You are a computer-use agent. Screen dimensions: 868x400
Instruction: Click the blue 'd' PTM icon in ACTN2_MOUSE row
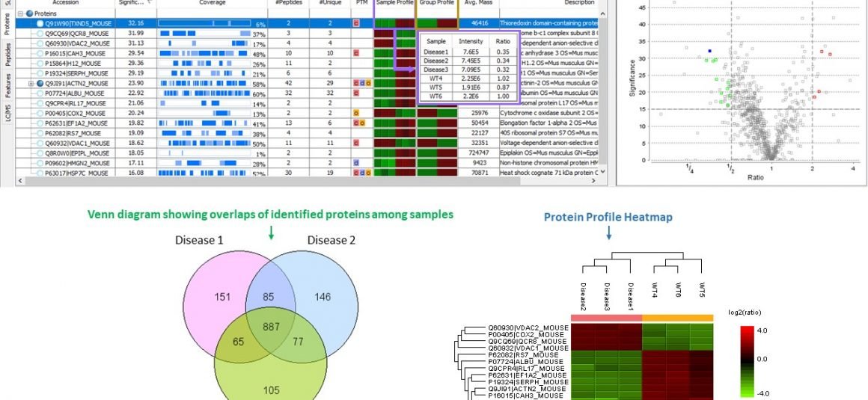(362, 84)
